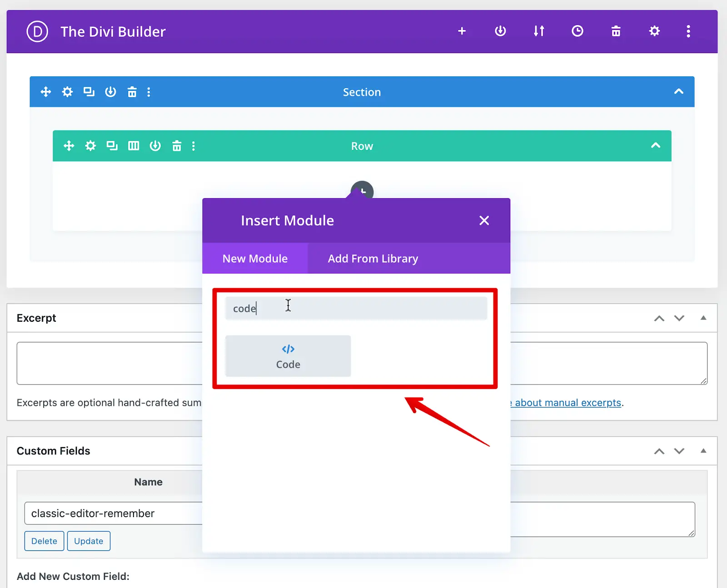Open the Section three-dot options menu
The image size is (727, 588).
point(149,91)
